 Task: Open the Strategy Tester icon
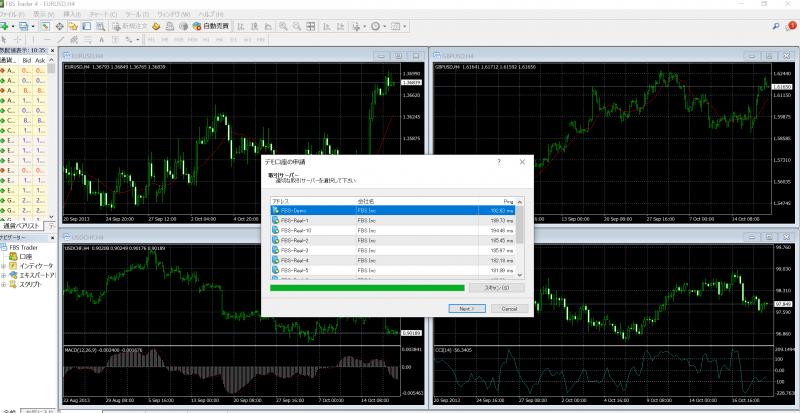pyautogui.click(x=101, y=26)
